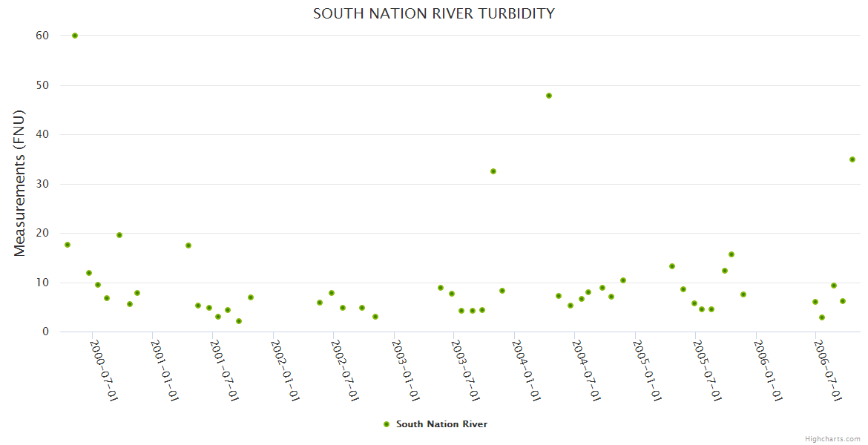Click the South Nation River Turbidity title
868x445 pixels.
(x=434, y=13)
